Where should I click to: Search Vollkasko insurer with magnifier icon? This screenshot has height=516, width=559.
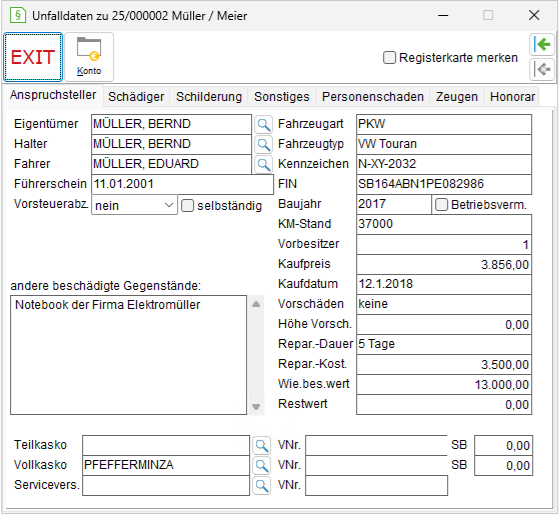coord(262,465)
